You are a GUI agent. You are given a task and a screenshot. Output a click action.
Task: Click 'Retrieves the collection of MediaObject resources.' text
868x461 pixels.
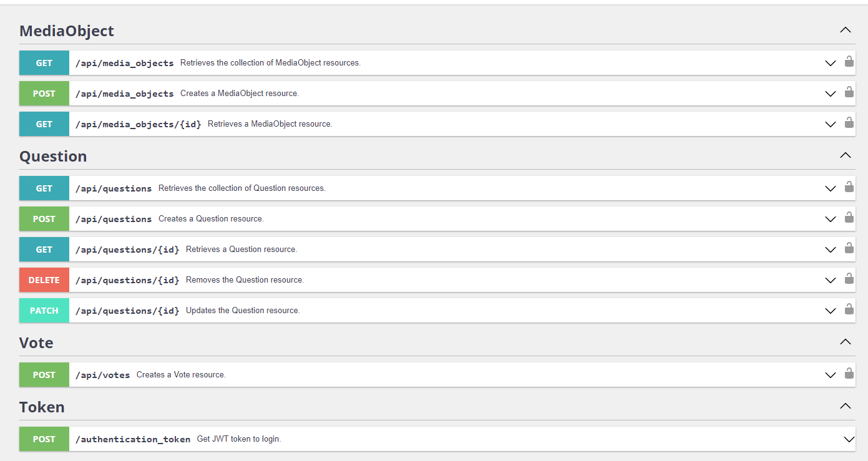[271, 63]
